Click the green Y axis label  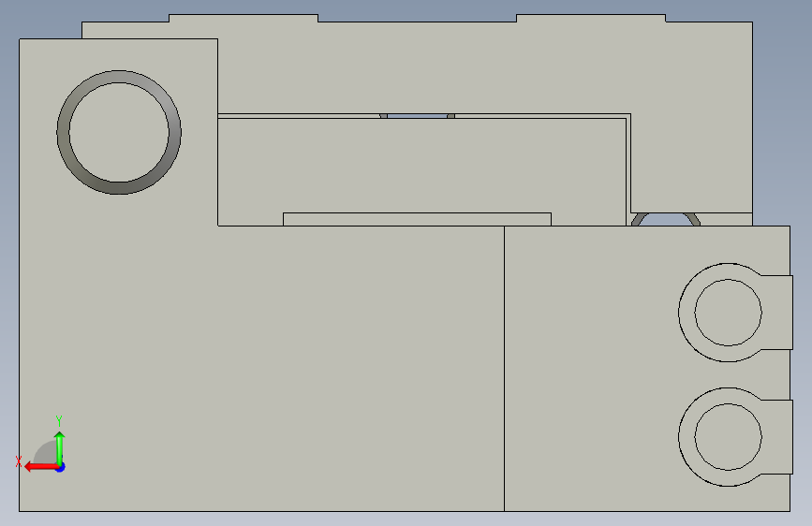point(59,420)
